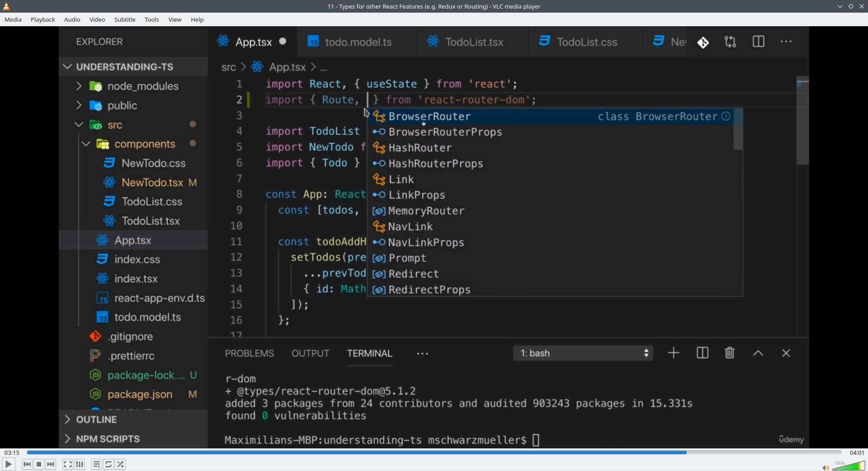Maximize panel with the chevron up

click(x=758, y=353)
